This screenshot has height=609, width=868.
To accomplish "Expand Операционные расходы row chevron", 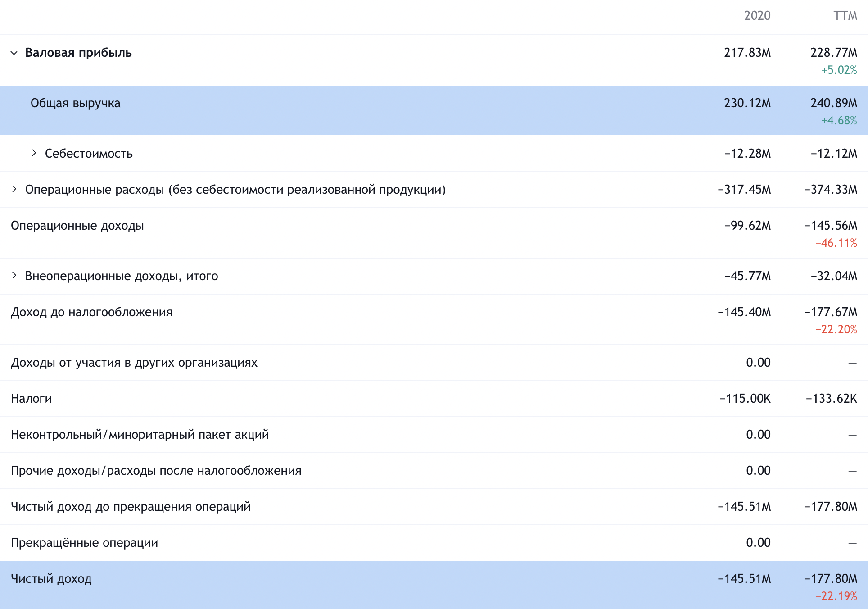I will (14, 189).
